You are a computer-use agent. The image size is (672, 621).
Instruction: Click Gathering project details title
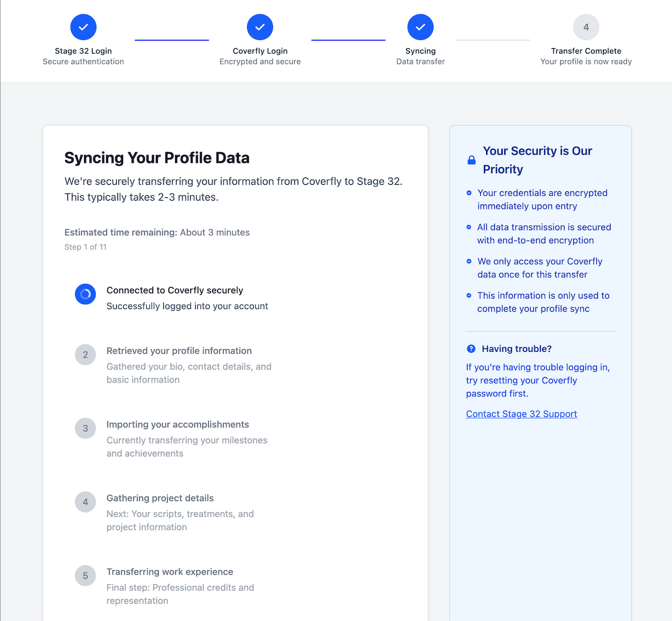click(160, 498)
